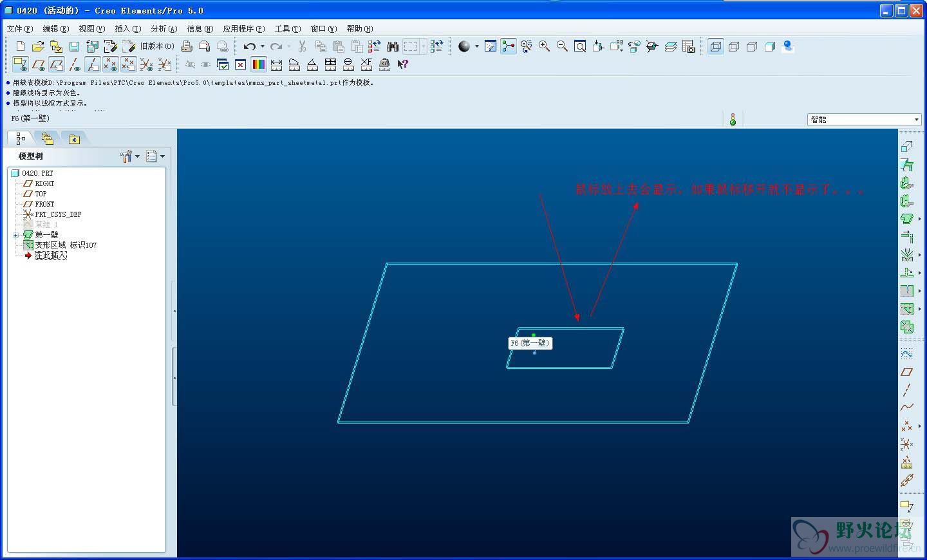Open the 插入(I) menu
Viewport: 927px width, 560px height.
[x=128, y=29]
